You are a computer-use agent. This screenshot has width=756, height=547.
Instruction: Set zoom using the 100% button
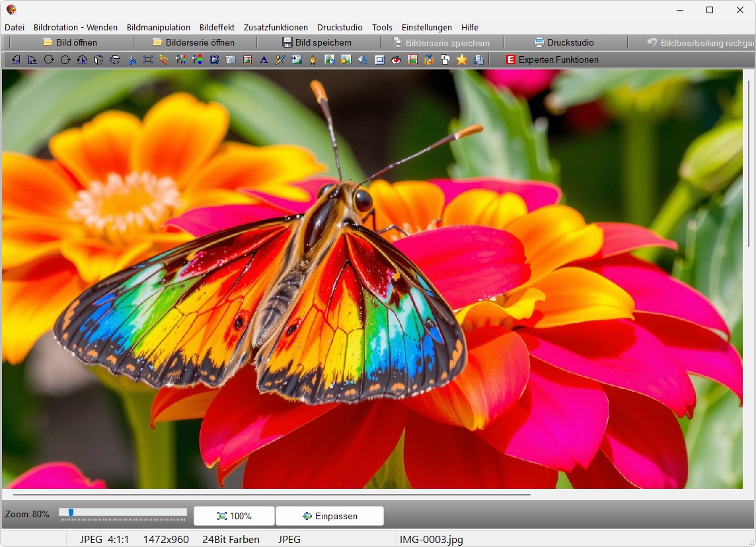[x=234, y=516]
